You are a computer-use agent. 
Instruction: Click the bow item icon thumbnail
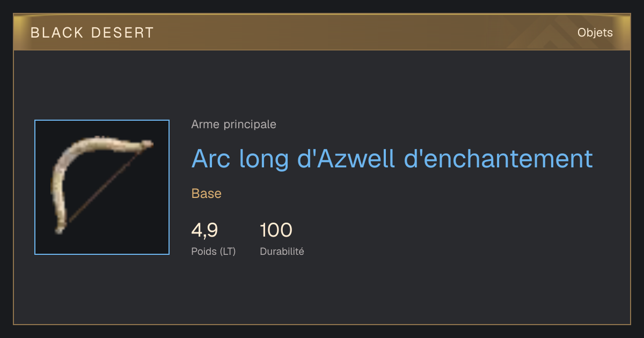pos(102,187)
